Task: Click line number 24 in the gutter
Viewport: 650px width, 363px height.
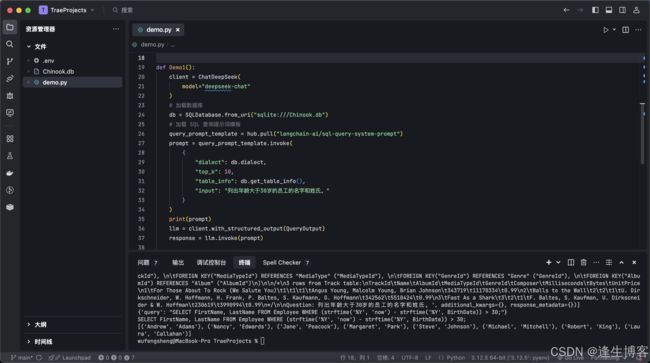Action: pyautogui.click(x=141, y=115)
